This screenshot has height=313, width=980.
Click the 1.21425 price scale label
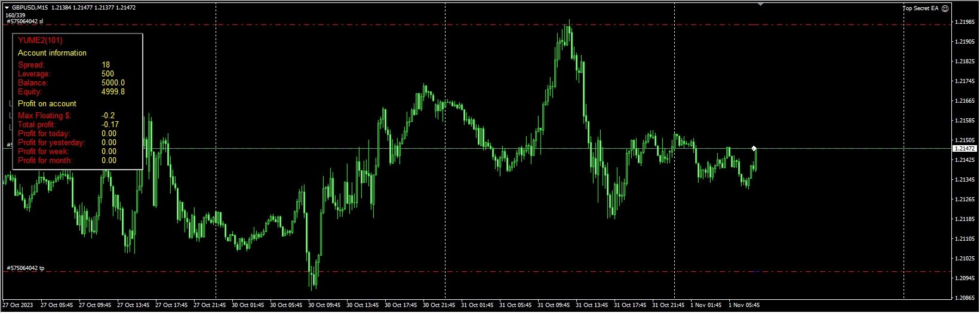965,160
